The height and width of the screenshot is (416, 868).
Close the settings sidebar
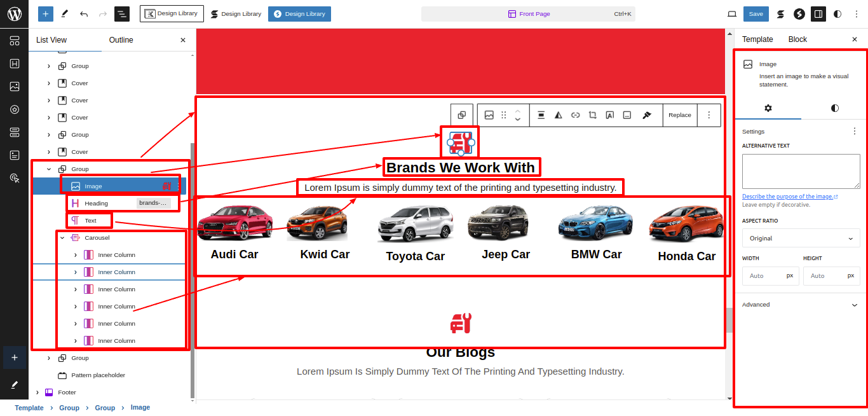pos(855,39)
